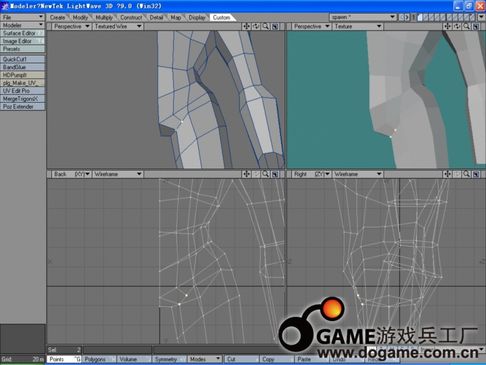Viewport: 486px width, 365px height.
Task: Click rotate icon of Right (ZY) viewport
Action: pos(457,174)
